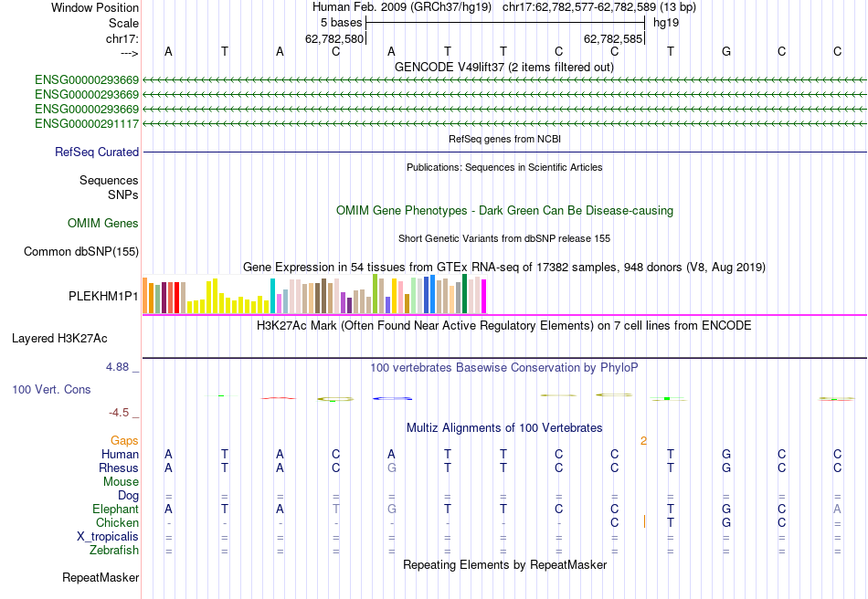The width and height of the screenshot is (868, 599).
Task: Click the '62,782,585' coordinate
Action: tap(613, 38)
